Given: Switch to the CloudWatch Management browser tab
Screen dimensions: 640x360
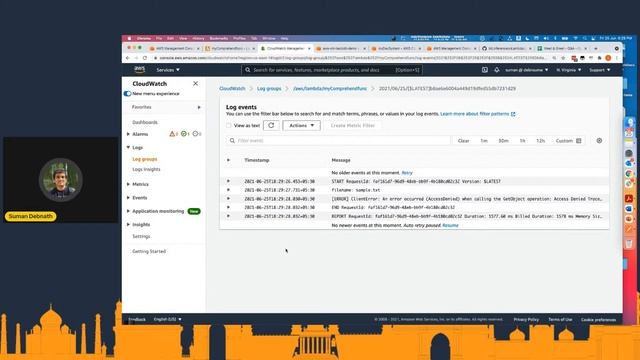Looking at the screenshot, I should tap(285, 48).
